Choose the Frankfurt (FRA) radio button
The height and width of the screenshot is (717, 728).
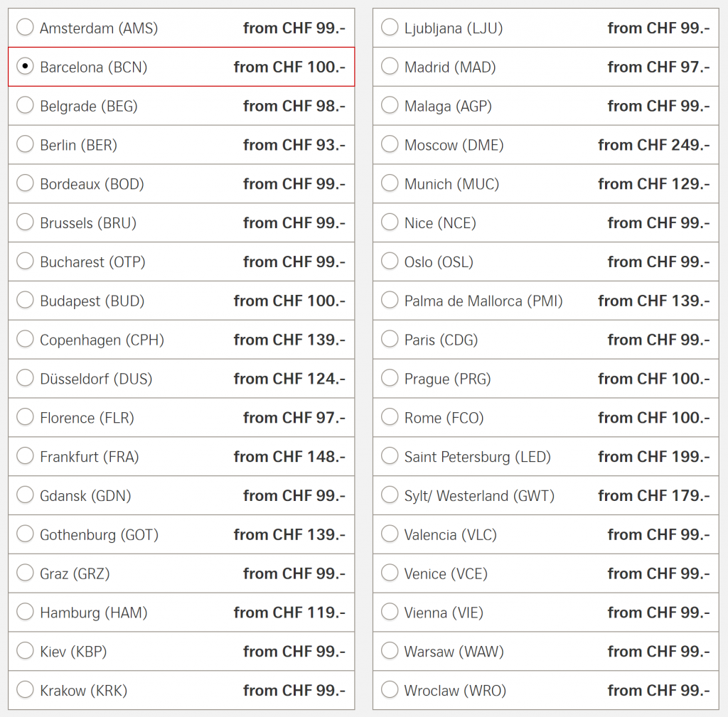pyautogui.click(x=25, y=457)
